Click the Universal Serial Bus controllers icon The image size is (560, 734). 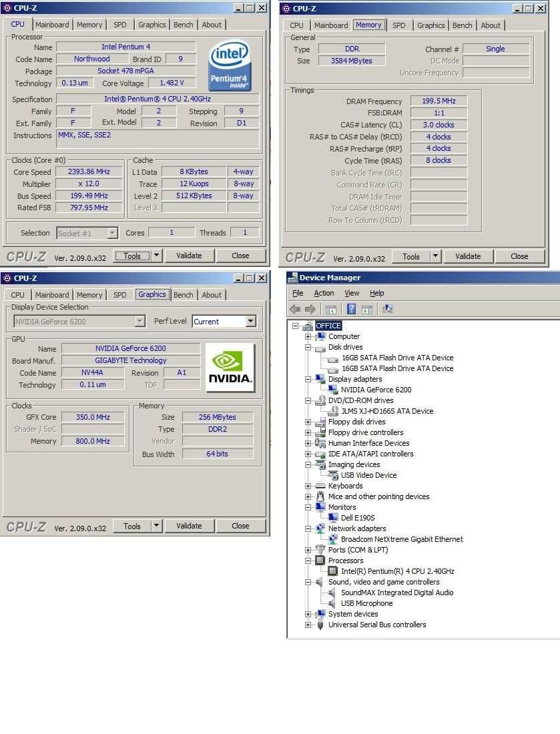320,625
